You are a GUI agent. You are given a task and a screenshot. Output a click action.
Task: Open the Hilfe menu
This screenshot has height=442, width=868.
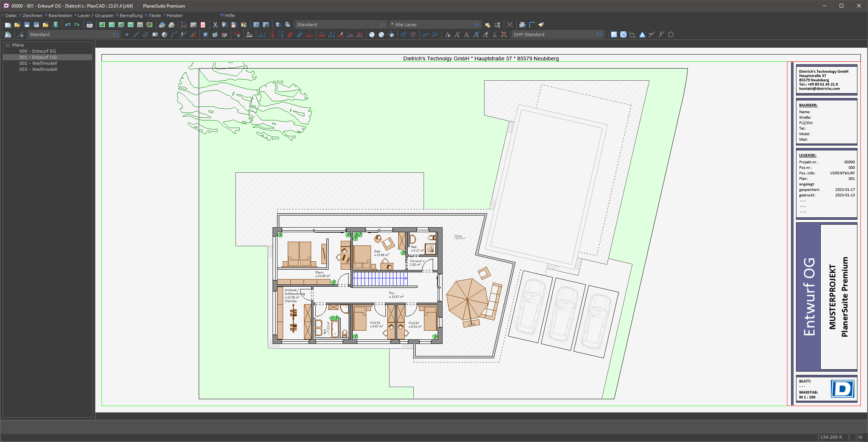click(230, 16)
